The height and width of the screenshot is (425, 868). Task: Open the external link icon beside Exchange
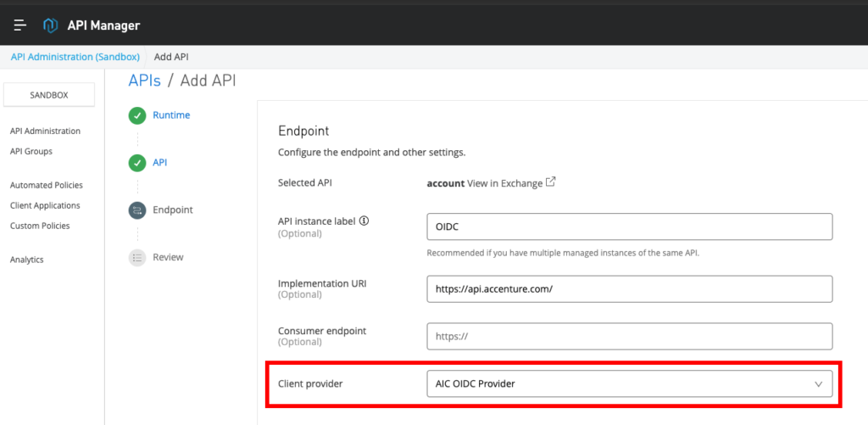pyautogui.click(x=551, y=182)
